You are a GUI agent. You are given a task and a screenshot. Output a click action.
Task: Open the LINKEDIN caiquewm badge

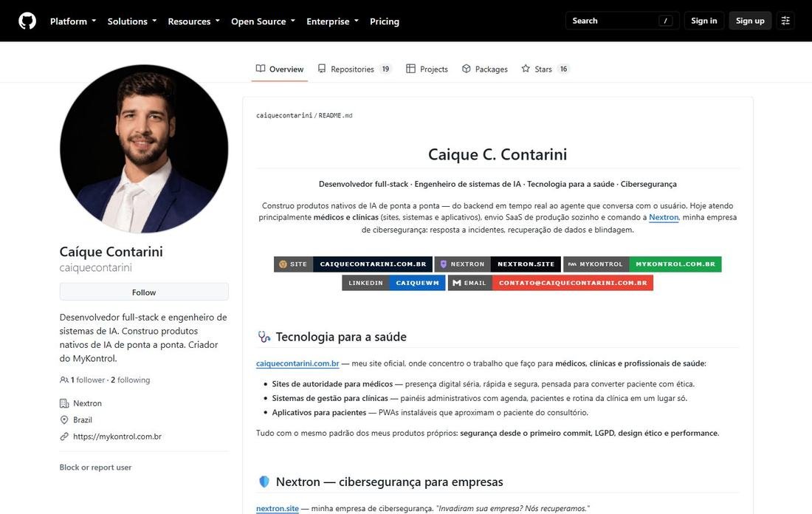coord(393,283)
